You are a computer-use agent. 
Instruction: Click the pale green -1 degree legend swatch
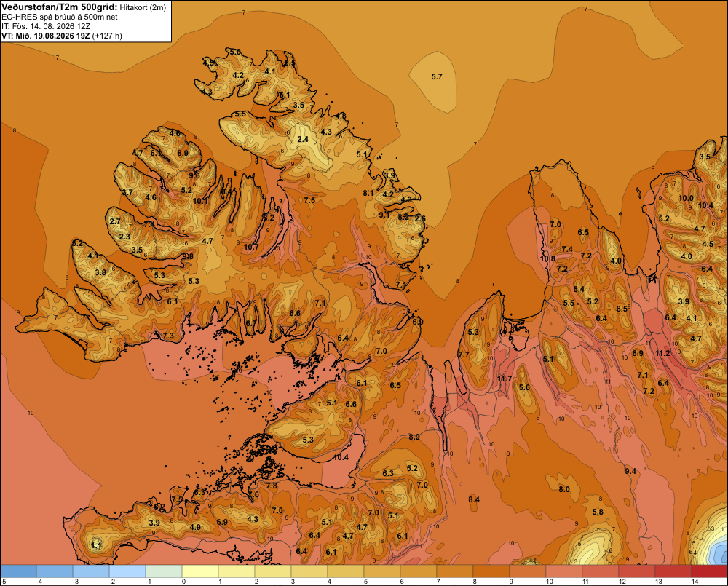(x=164, y=571)
